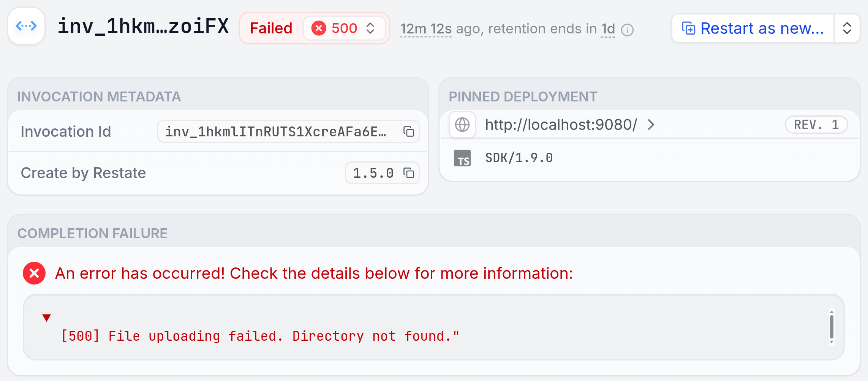Screen dimensions: 868x381
Task: Click the REV. 1 revision badge
Action: click(816, 125)
